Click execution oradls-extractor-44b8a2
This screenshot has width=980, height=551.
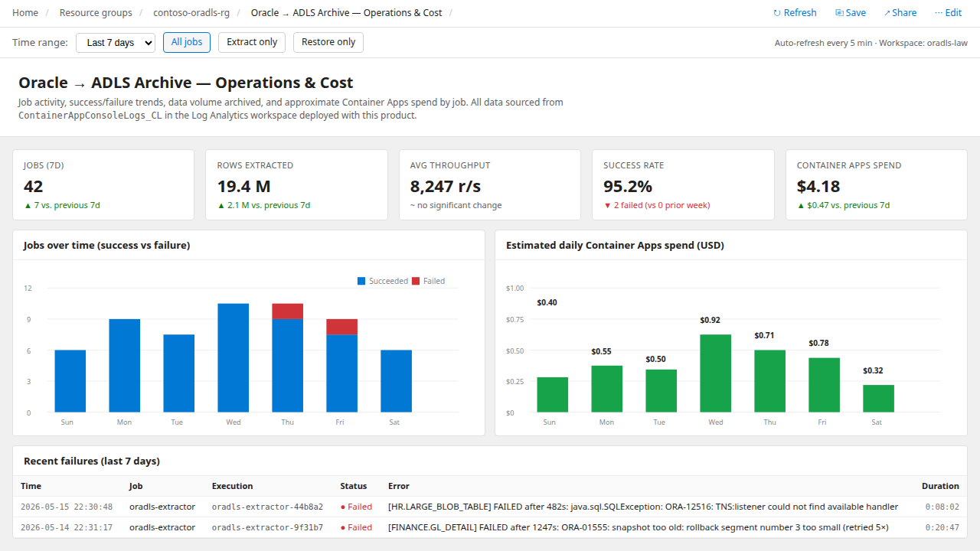point(267,507)
